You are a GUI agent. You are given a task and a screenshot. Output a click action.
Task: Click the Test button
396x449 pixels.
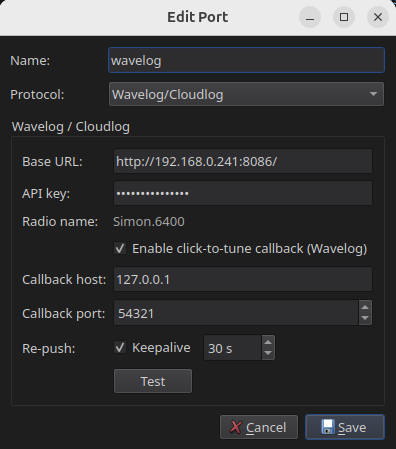(153, 381)
